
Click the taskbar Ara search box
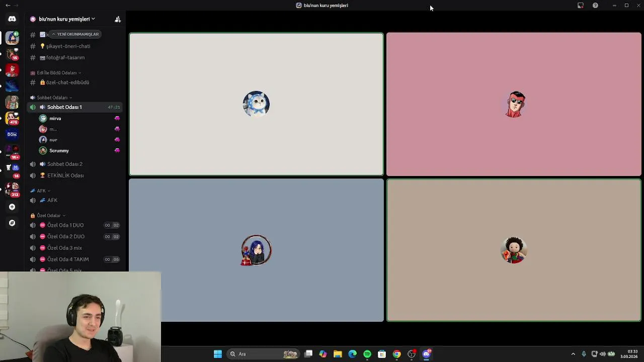[263, 354]
